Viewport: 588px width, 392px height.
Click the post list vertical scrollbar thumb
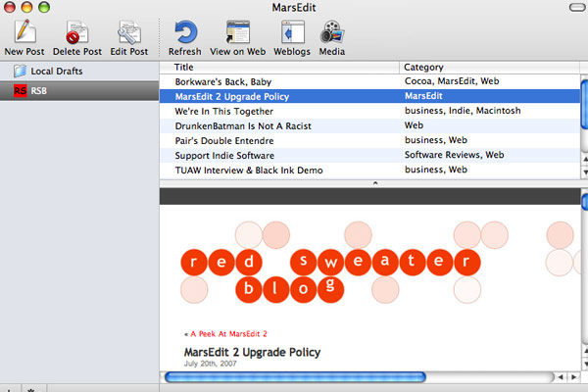point(584,105)
